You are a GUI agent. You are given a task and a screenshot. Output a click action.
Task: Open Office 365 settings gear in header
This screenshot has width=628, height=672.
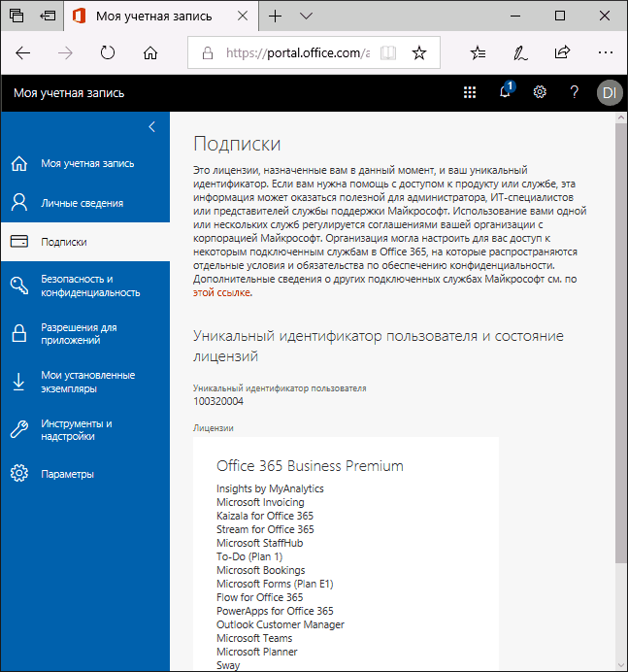540,92
